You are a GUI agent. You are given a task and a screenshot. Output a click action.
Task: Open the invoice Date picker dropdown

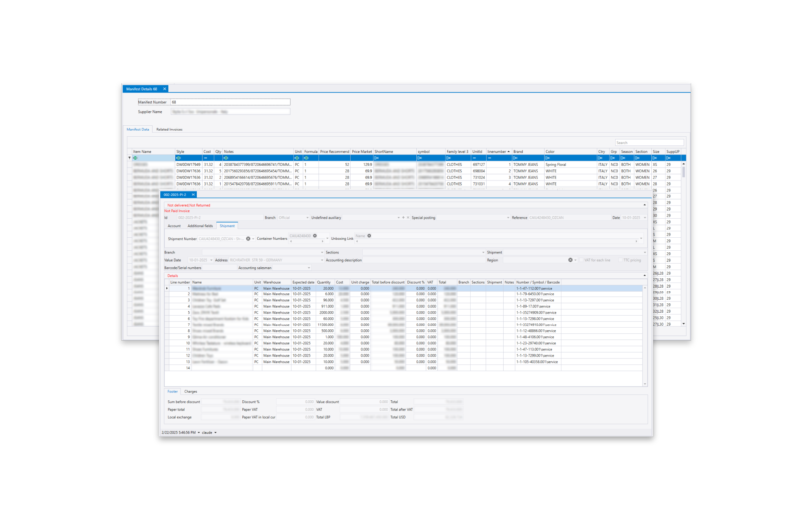click(x=645, y=218)
